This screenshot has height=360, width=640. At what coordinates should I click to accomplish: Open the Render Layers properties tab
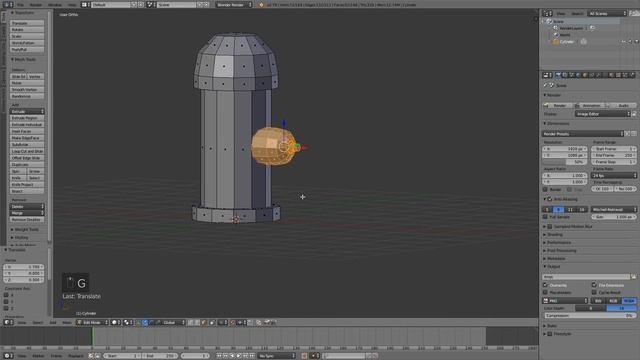point(564,75)
